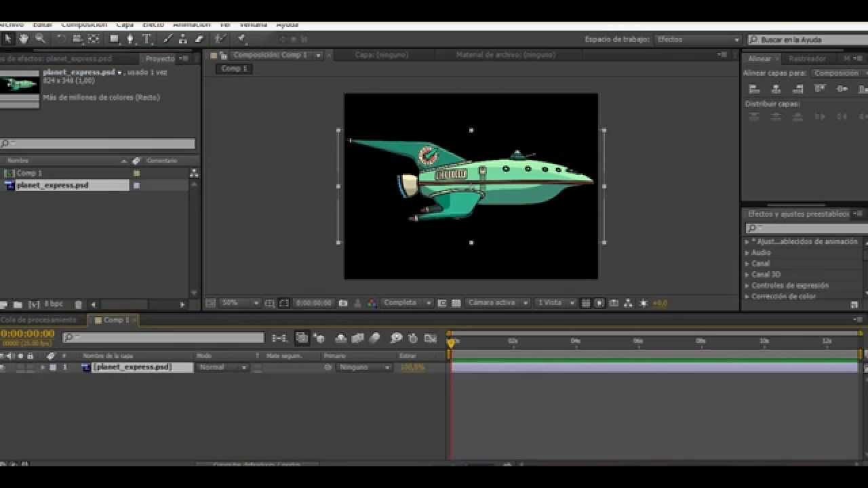Take snapshot with camera icon in viewer
The image size is (868, 488).
[343, 303]
